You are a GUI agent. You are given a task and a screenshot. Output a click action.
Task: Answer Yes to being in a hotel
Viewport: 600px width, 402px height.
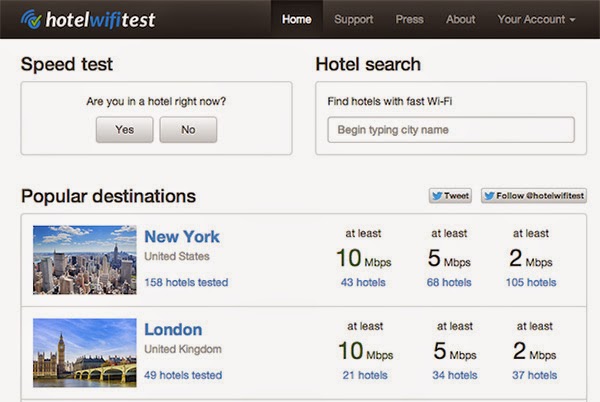pyautogui.click(x=125, y=130)
